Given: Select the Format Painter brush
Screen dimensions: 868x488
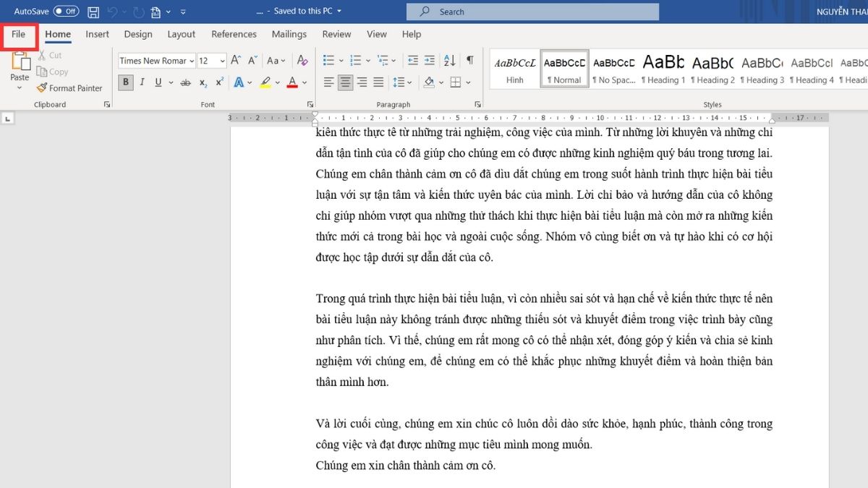Looking at the screenshot, I should click(x=69, y=88).
